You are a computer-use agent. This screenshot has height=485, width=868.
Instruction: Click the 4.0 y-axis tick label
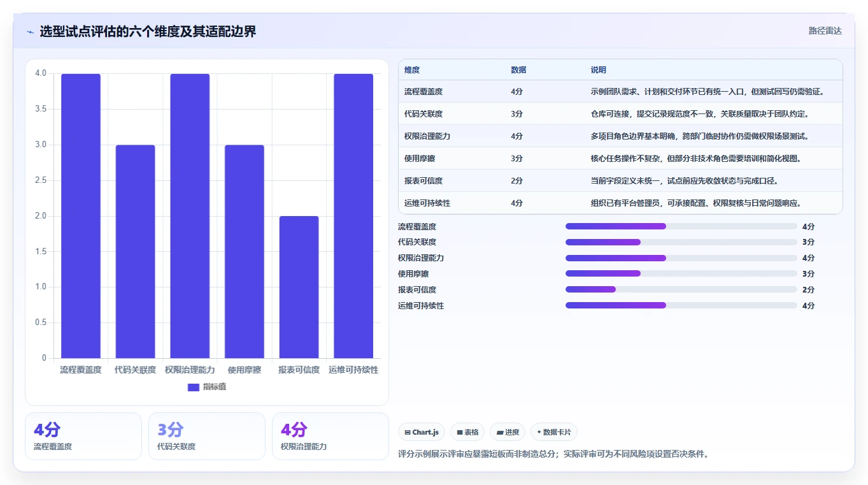(x=41, y=73)
